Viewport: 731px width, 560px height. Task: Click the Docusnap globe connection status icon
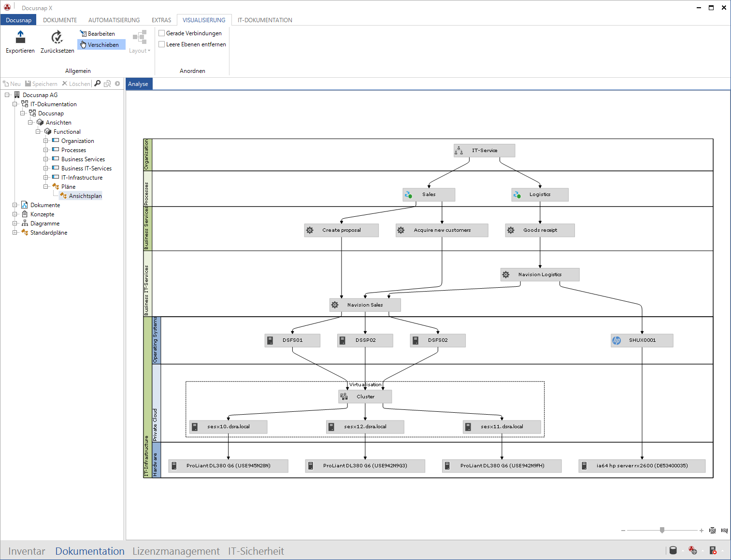pyautogui.click(x=693, y=550)
